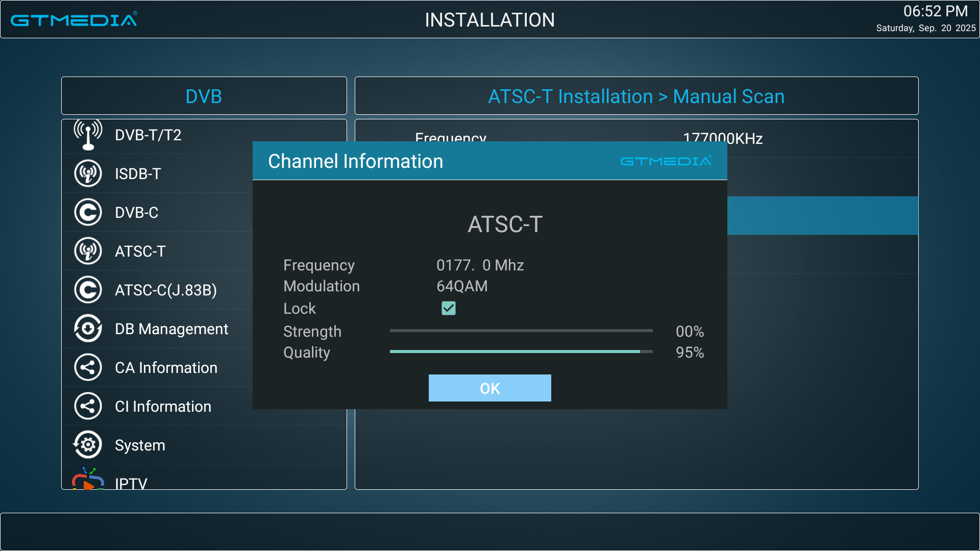Click the ATSC-T signal icon
The width and height of the screenshot is (980, 551).
point(88,251)
